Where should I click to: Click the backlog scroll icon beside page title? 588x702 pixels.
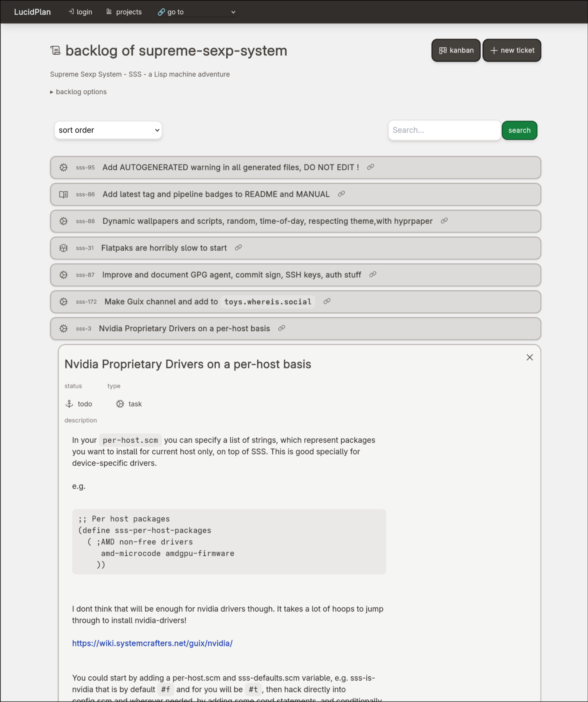pos(56,51)
